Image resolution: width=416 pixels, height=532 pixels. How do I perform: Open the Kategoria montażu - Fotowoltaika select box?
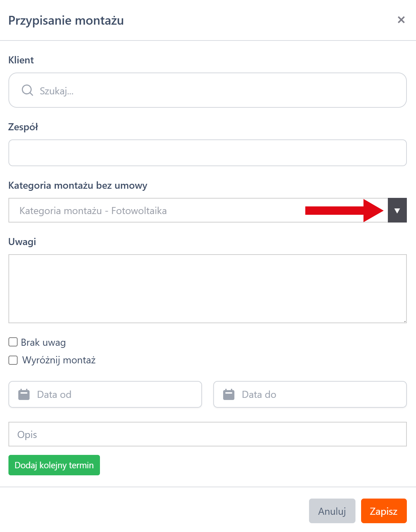pyautogui.click(x=158, y=211)
